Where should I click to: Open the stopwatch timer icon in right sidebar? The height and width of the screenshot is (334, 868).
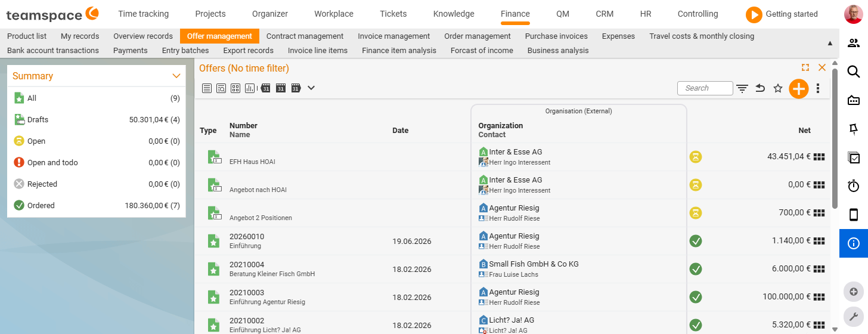[854, 186]
